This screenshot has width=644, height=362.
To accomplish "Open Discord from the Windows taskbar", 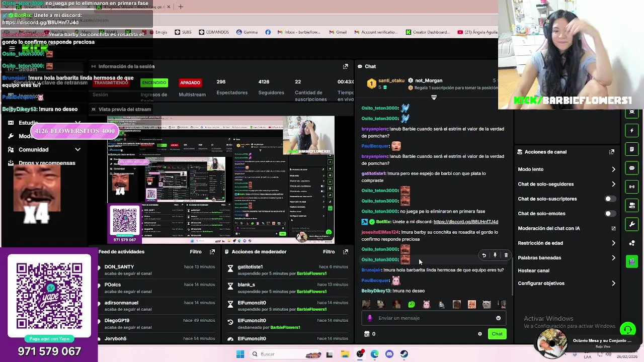I will tap(389, 354).
